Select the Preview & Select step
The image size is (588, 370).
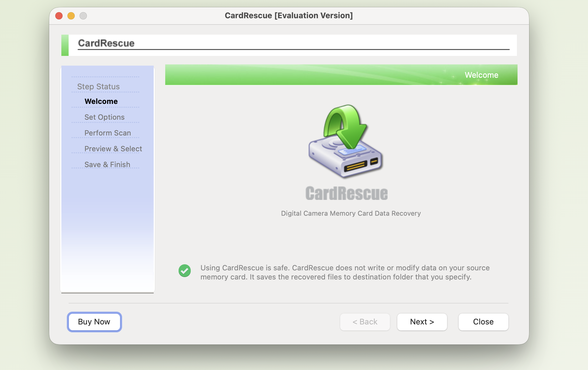[113, 149]
